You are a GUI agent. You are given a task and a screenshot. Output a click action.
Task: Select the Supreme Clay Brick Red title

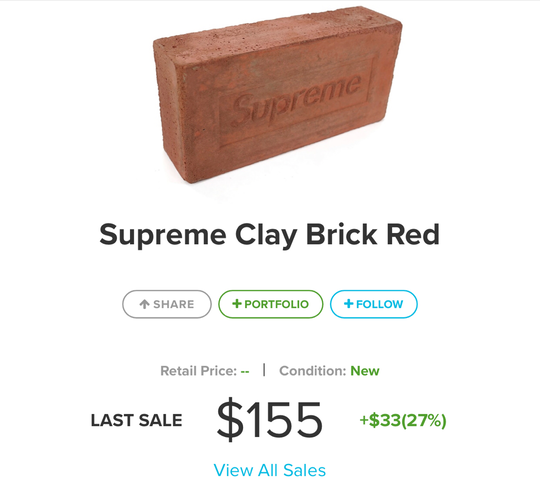click(270, 235)
